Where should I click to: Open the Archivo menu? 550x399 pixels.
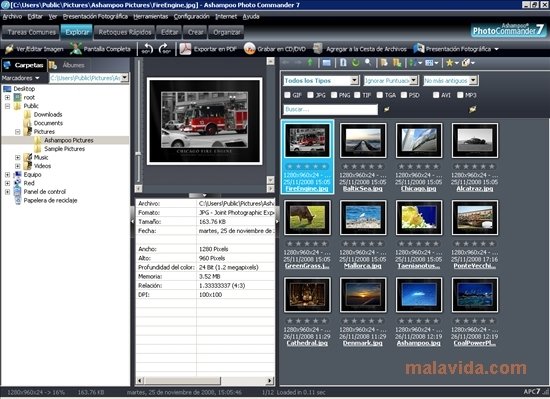12,16
